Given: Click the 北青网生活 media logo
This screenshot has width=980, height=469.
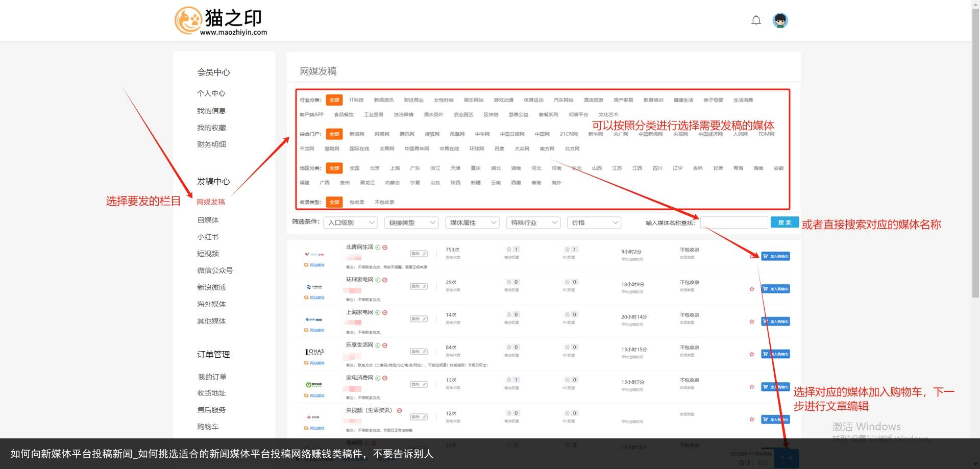Looking at the screenshot, I should coord(314,254).
